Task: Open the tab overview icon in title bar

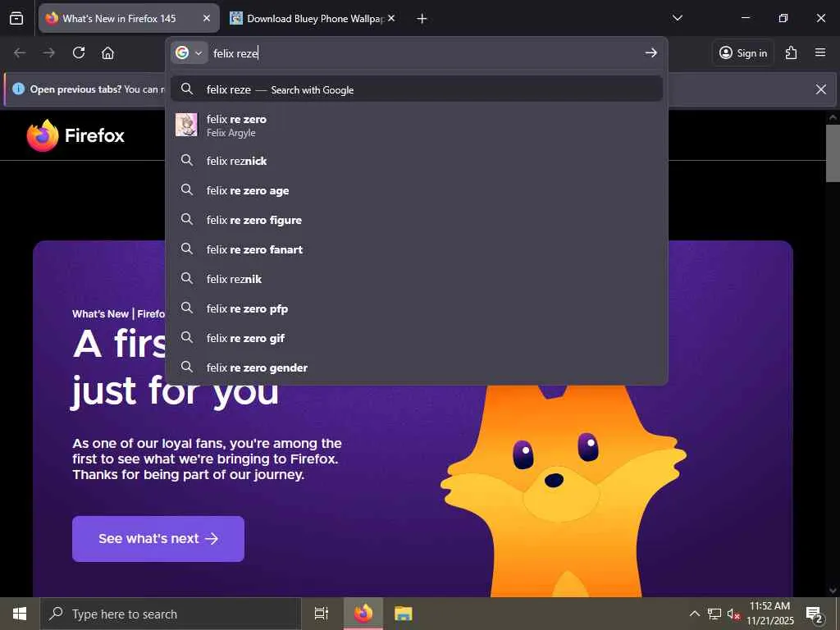Action: click(x=16, y=19)
